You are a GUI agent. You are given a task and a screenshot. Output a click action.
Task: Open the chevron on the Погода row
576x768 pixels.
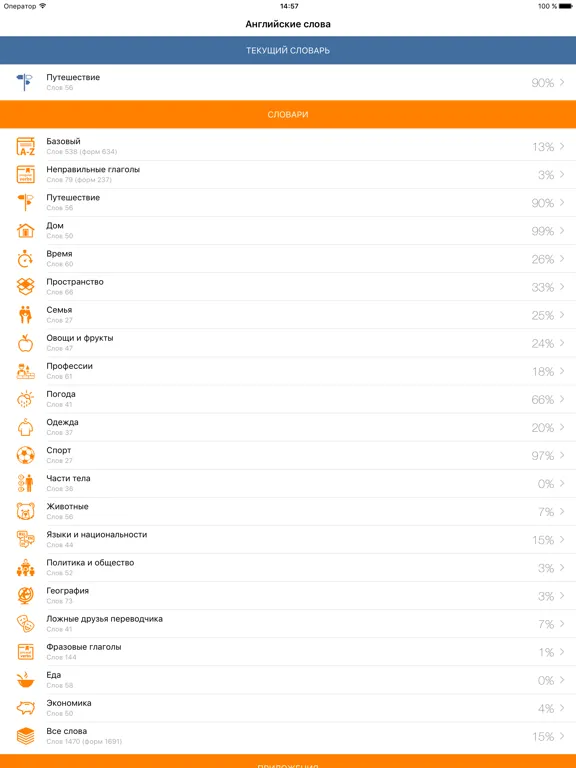click(562, 399)
